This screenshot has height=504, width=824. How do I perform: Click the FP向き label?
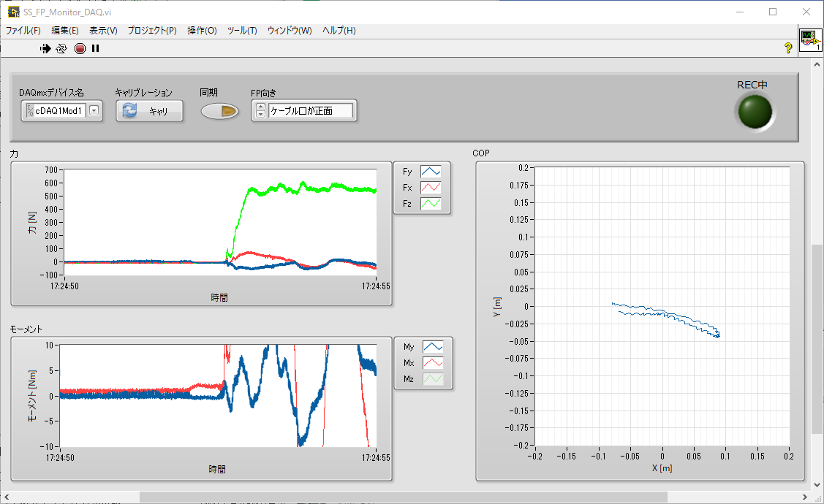pyautogui.click(x=263, y=93)
